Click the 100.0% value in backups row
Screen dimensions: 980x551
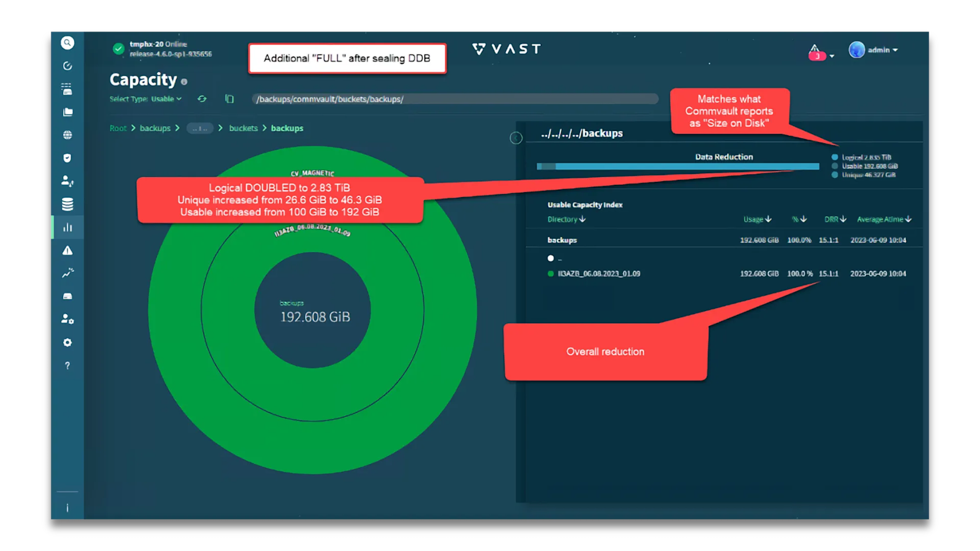pos(799,240)
